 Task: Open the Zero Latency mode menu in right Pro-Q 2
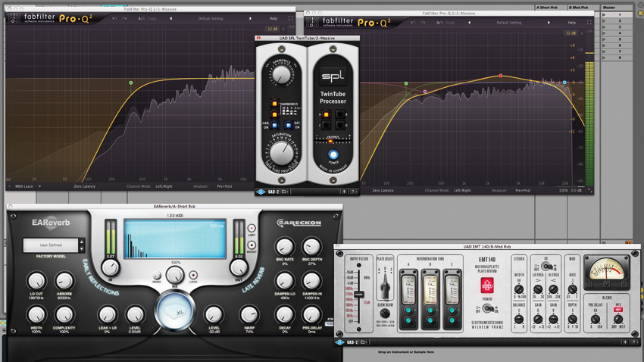[x=383, y=190]
